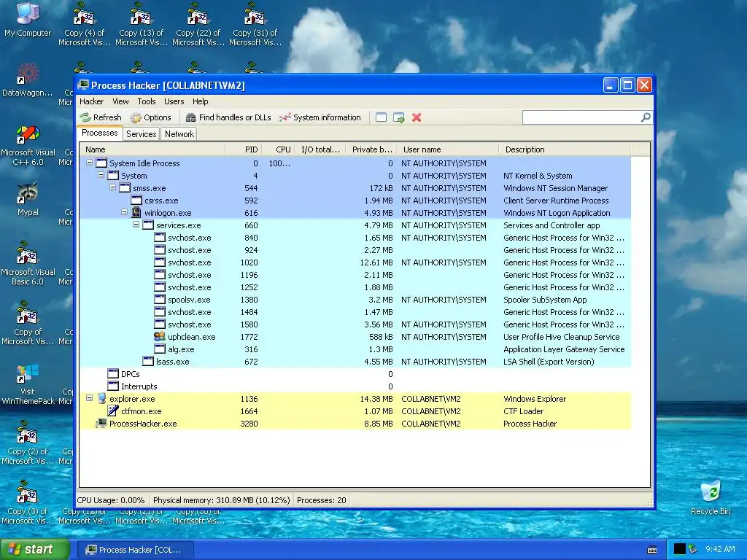This screenshot has width=747, height=560.
Task: Click the clock showing 9:42 AM
Action: click(x=720, y=549)
